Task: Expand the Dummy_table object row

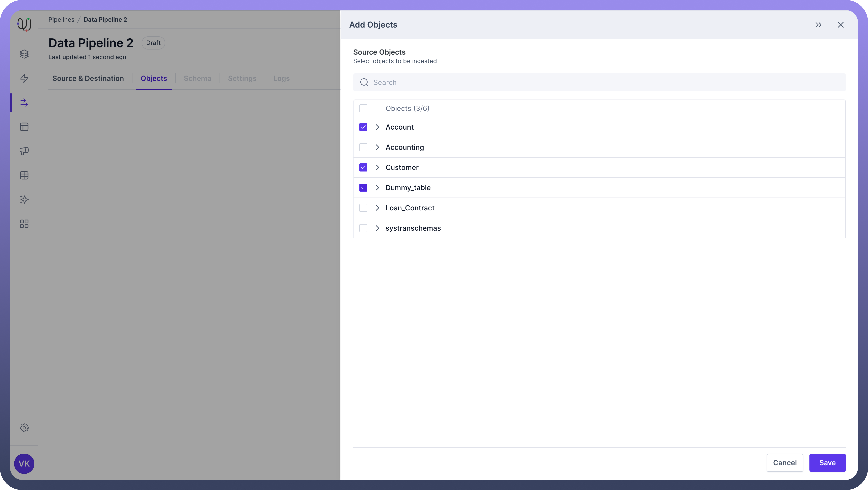Action: [377, 188]
